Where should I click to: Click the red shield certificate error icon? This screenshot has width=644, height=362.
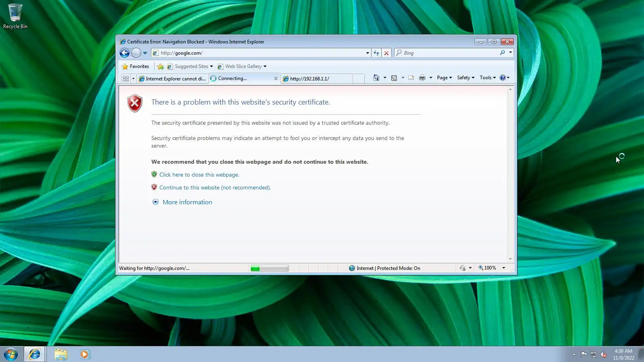(x=135, y=103)
